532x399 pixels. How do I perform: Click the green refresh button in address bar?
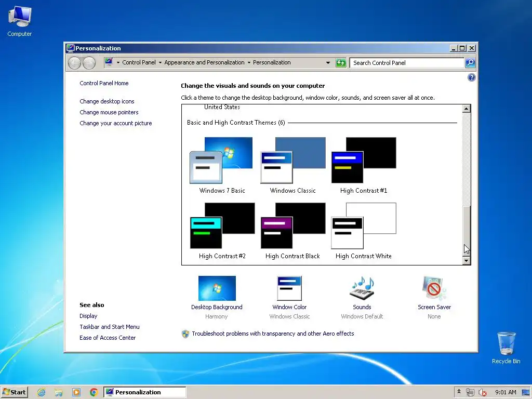341,63
